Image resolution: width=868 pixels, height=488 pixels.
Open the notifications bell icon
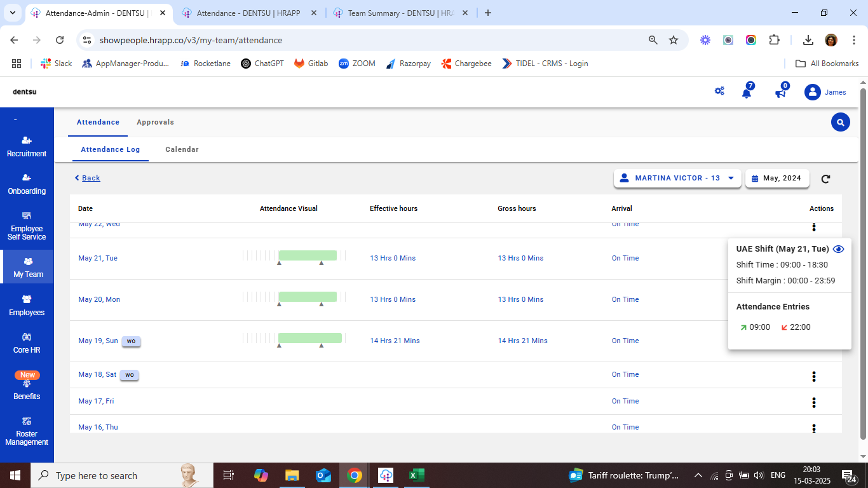tap(747, 93)
